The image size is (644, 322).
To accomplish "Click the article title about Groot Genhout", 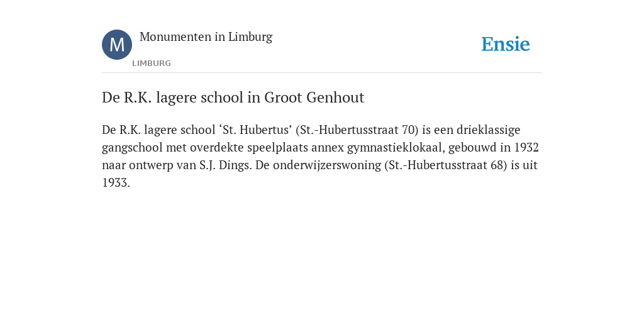I will [233, 97].
